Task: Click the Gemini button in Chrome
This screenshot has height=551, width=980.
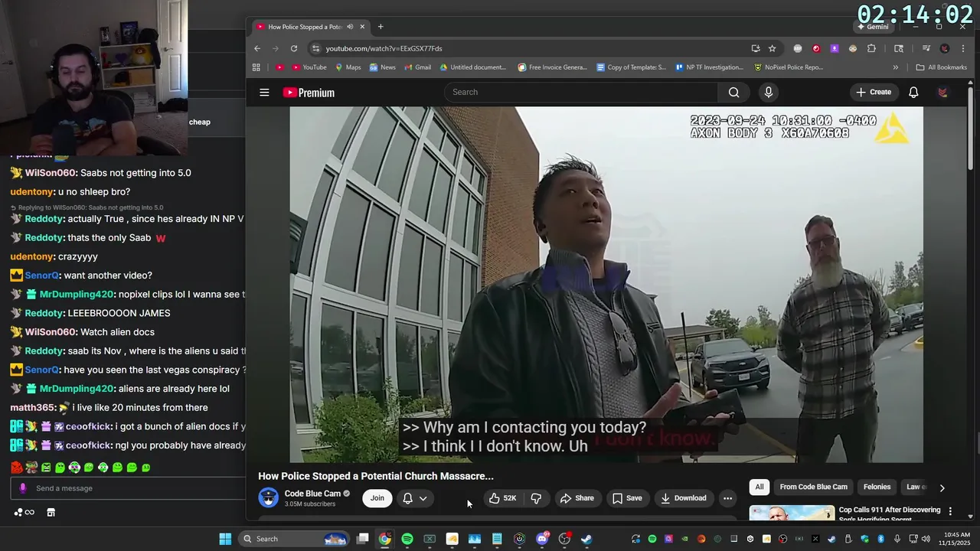Action: 874,27
